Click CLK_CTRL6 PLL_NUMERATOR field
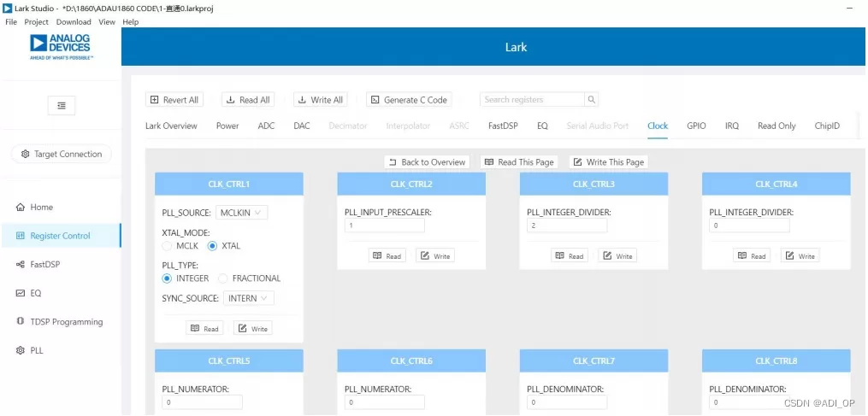 (385, 402)
